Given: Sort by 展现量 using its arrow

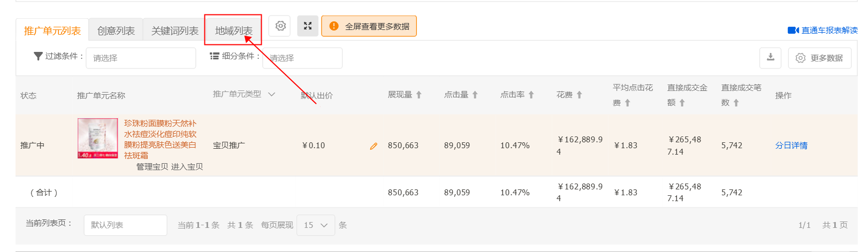Looking at the screenshot, I should point(419,95).
